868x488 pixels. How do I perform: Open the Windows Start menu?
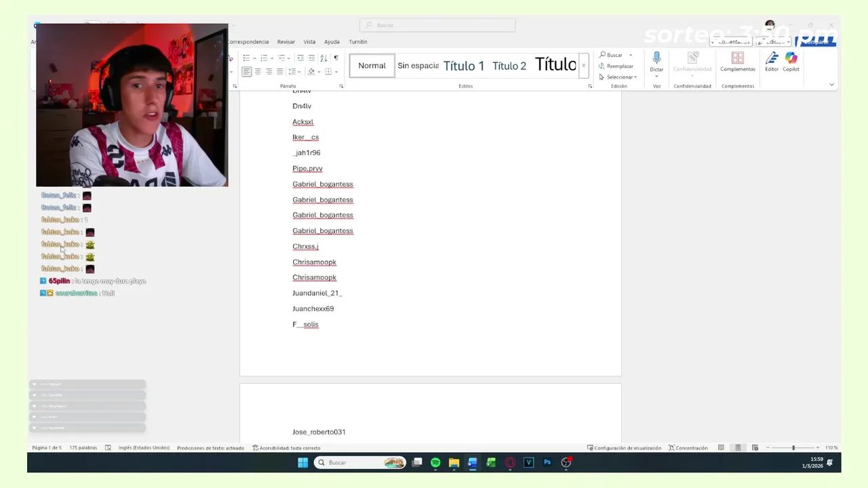[302, 462]
